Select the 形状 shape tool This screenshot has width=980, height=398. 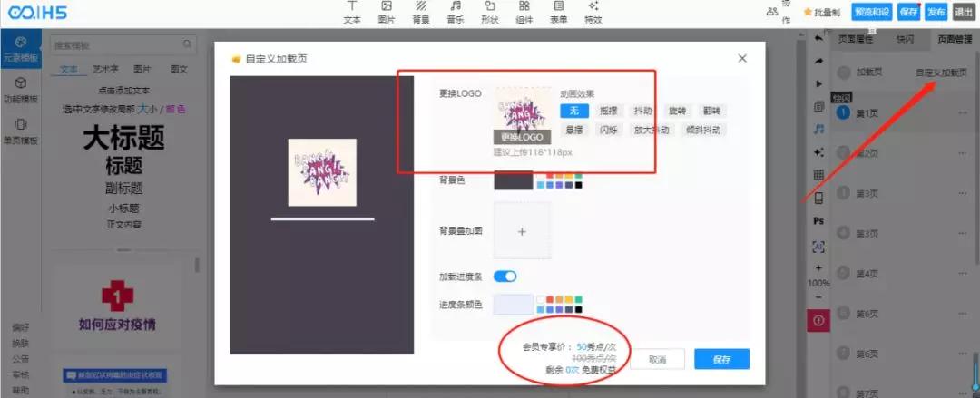pyautogui.click(x=490, y=13)
